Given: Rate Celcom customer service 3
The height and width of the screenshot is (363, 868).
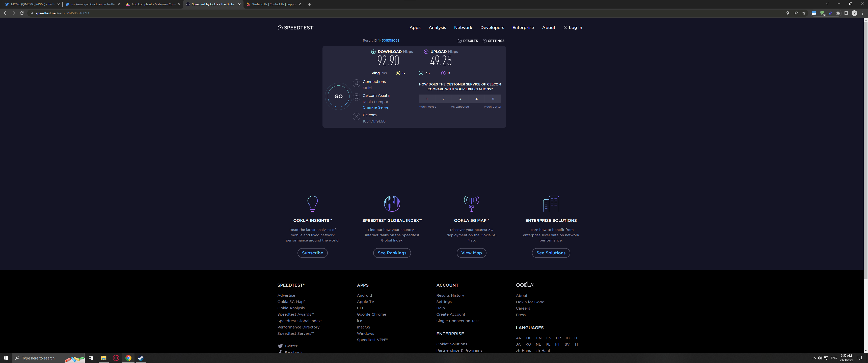Looking at the screenshot, I should click(460, 99).
